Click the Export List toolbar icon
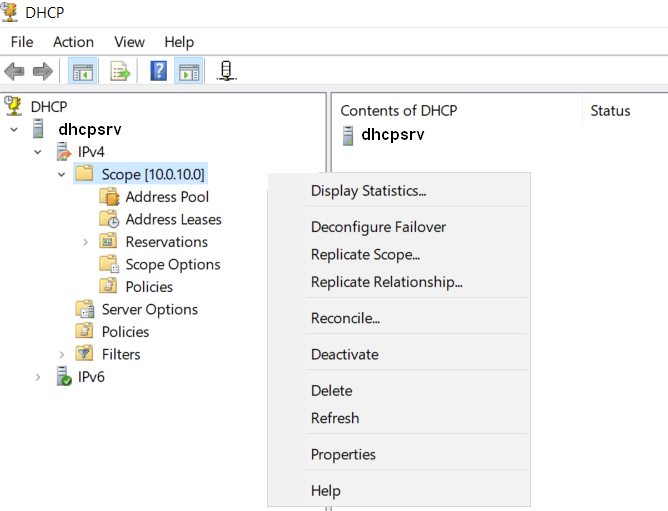This screenshot has height=511, width=668. point(120,71)
